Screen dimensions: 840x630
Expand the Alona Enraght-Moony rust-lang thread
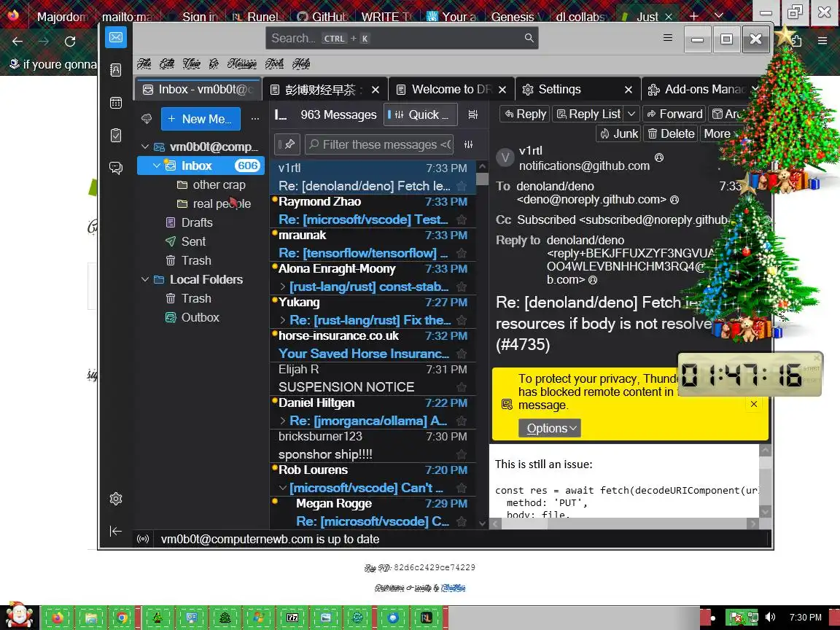(283, 287)
